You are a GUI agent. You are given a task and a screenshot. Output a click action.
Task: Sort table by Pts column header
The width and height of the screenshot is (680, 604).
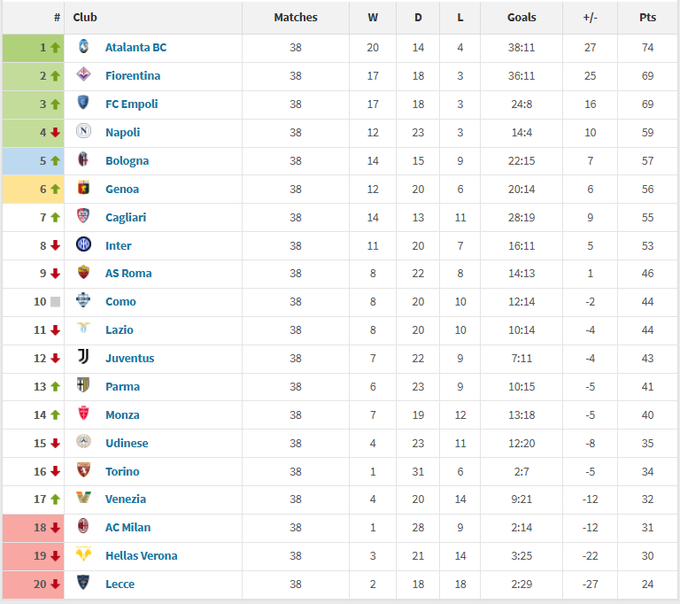pyautogui.click(x=647, y=17)
